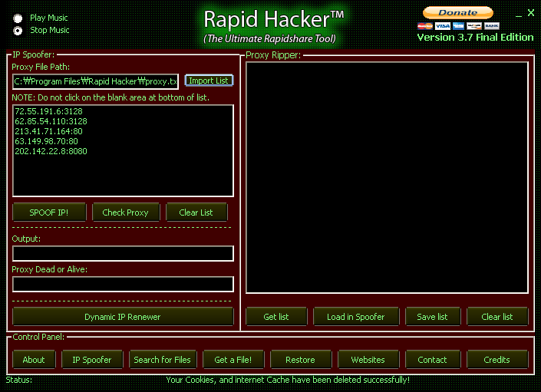The height and width of the screenshot is (392, 541).
Task: Click the Output text field
Action: click(124, 253)
